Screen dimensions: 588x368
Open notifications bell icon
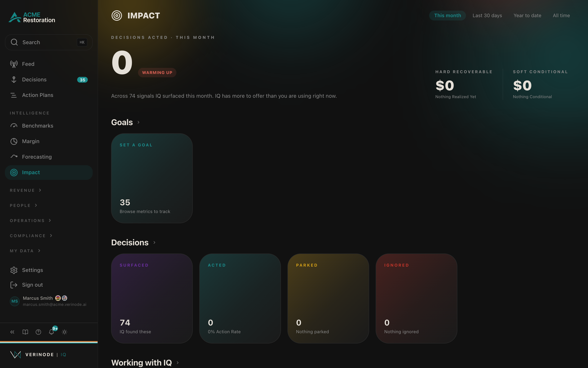click(51, 332)
